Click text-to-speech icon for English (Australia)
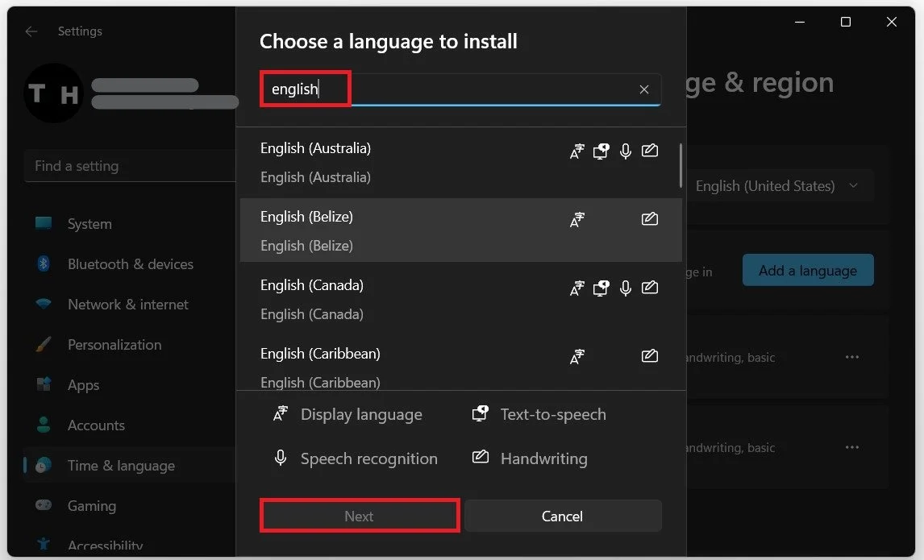924x560 pixels. point(601,150)
